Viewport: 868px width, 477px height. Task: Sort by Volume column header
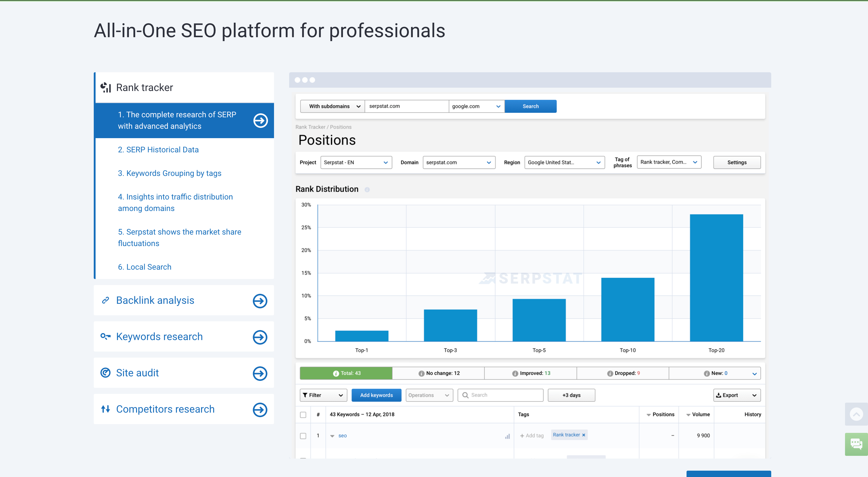tap(698, 414)
